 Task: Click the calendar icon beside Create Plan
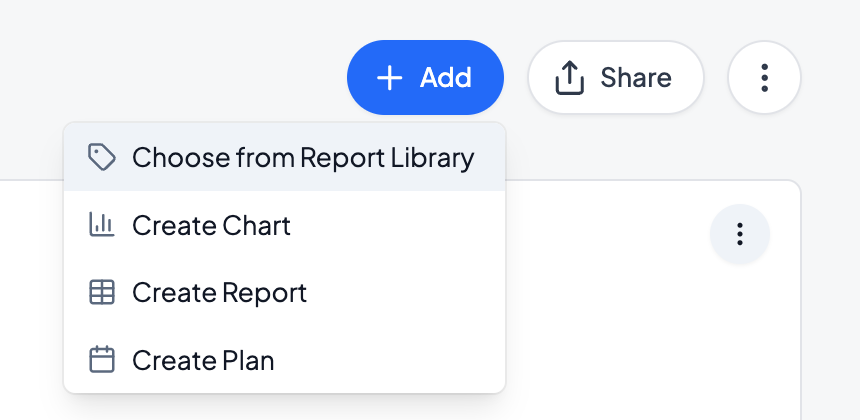101,359
